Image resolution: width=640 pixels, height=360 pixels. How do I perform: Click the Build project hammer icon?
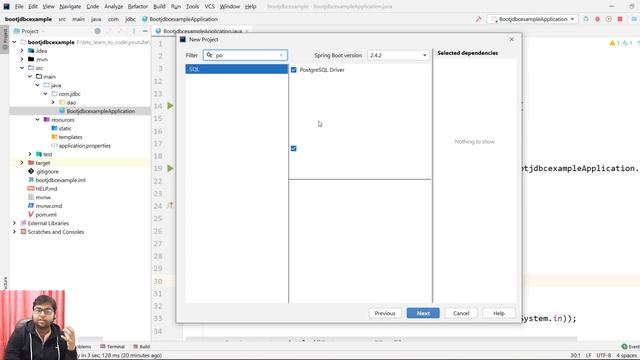(478, 19)
